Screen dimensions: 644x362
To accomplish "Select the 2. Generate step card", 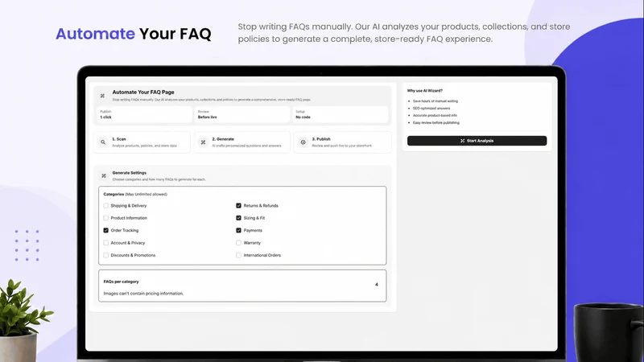I will (x=242, y=142).
